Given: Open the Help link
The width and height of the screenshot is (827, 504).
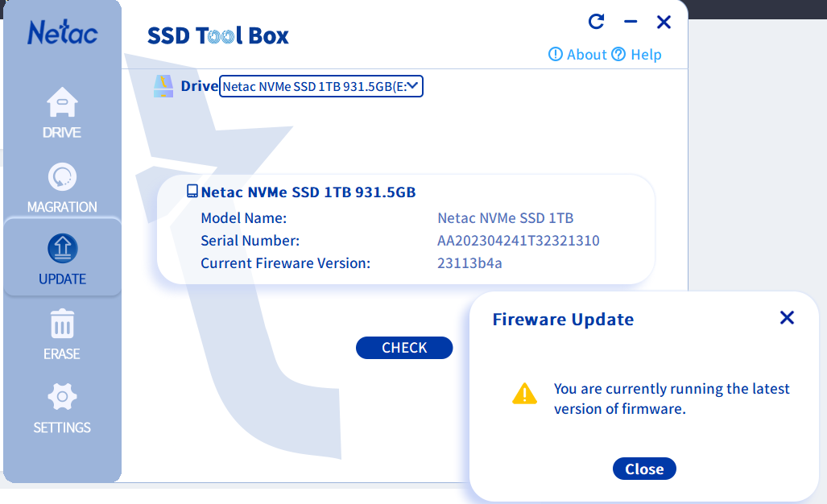Looking at the screenshot, I should pyautogui.click(x=636, y=54).
